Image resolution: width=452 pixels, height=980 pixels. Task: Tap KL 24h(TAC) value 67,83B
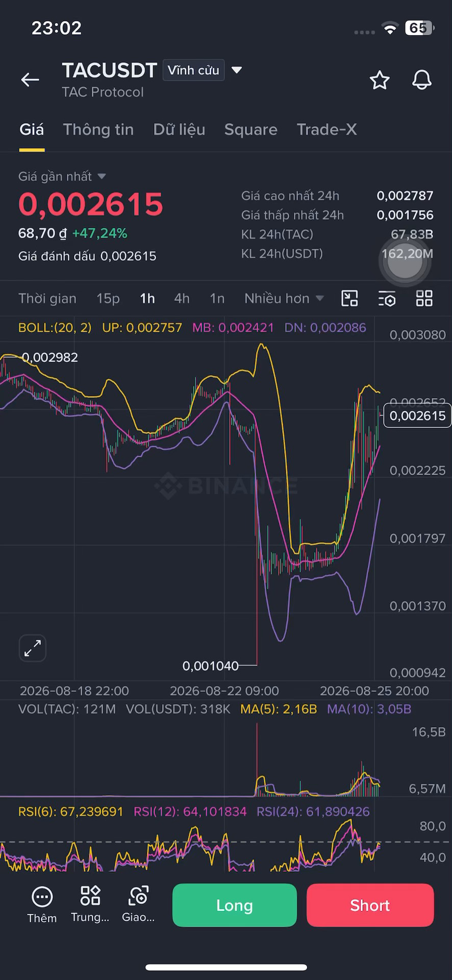pos(412,234)
